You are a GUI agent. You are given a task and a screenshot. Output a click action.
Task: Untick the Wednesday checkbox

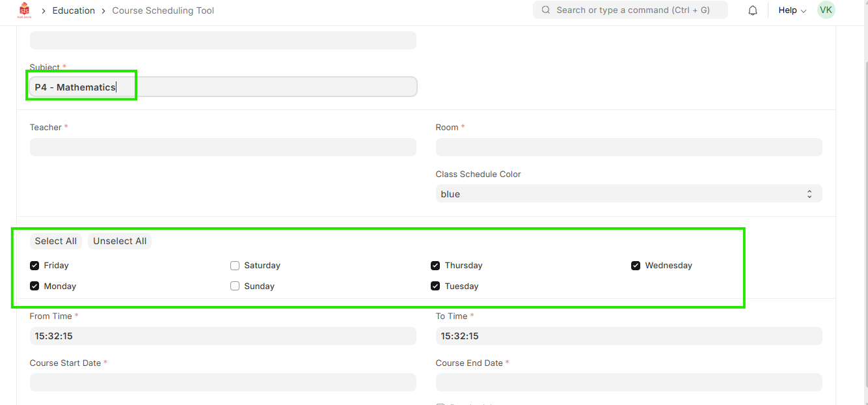pos(636,266)
